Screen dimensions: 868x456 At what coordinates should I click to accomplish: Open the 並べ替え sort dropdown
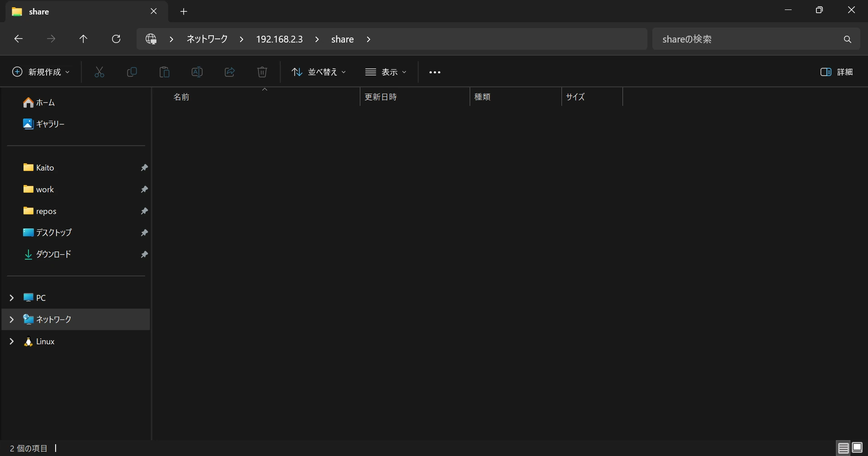coord(319,72)
